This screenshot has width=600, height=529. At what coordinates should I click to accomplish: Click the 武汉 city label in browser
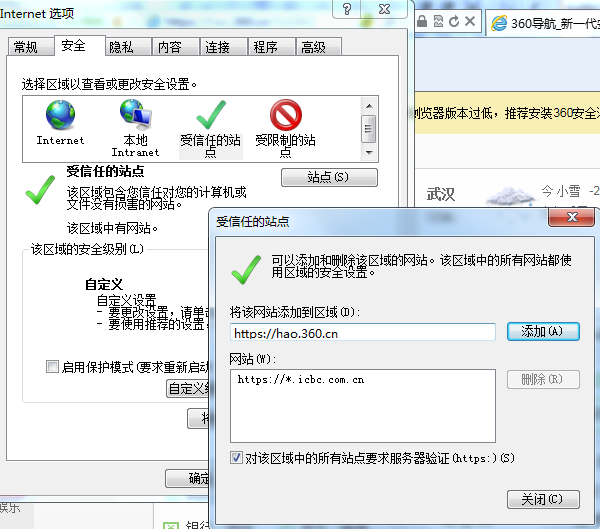coord(441,194)
